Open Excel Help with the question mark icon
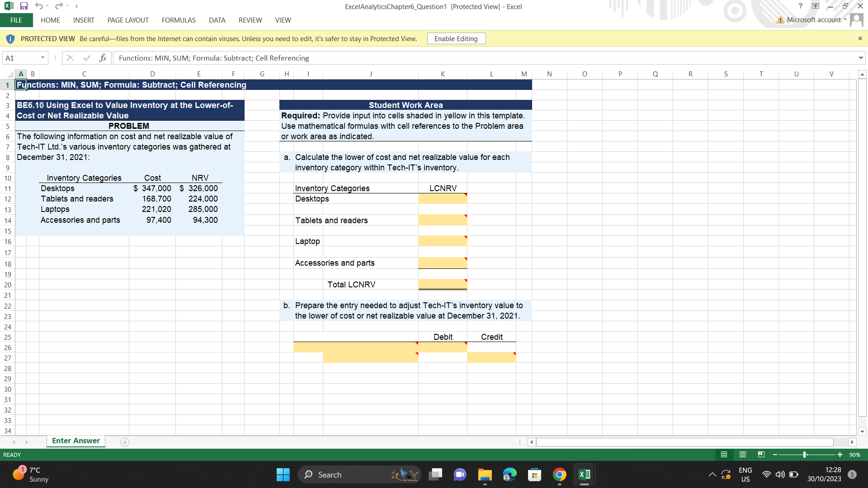Viewport: 868px width, 488px height. click(x=800, y=6)
